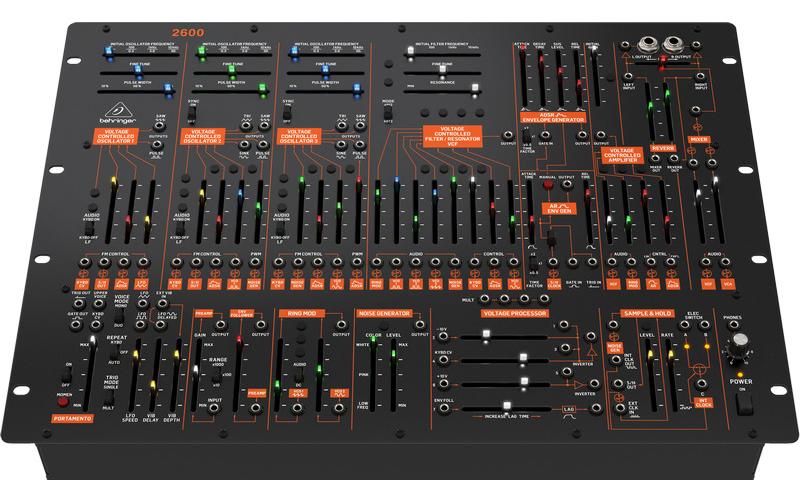The height and width of the screenshot is (503, 800).
Task: Click the 2600 model name
Action: [188, 33]
